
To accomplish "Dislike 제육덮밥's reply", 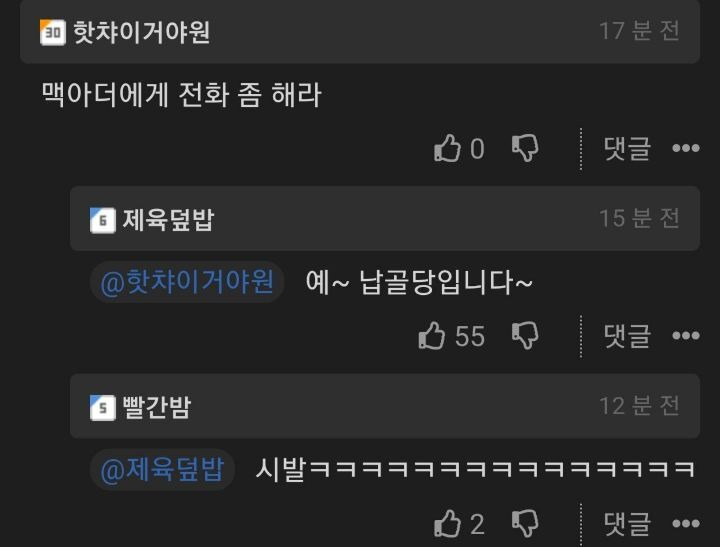I will (x=525, y=336).
